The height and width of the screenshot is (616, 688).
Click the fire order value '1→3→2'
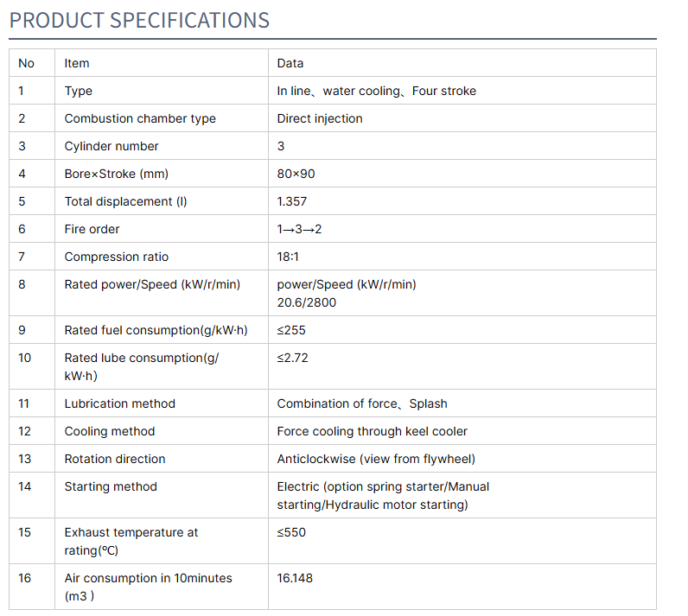pyautogui.click(x=300, y=229)
